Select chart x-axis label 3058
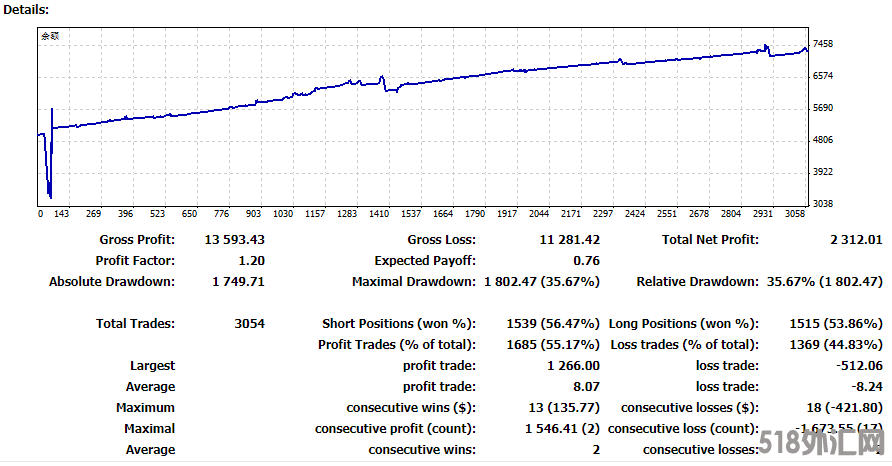The width and height of the screenshot is (892, 466). click(795, 213)
